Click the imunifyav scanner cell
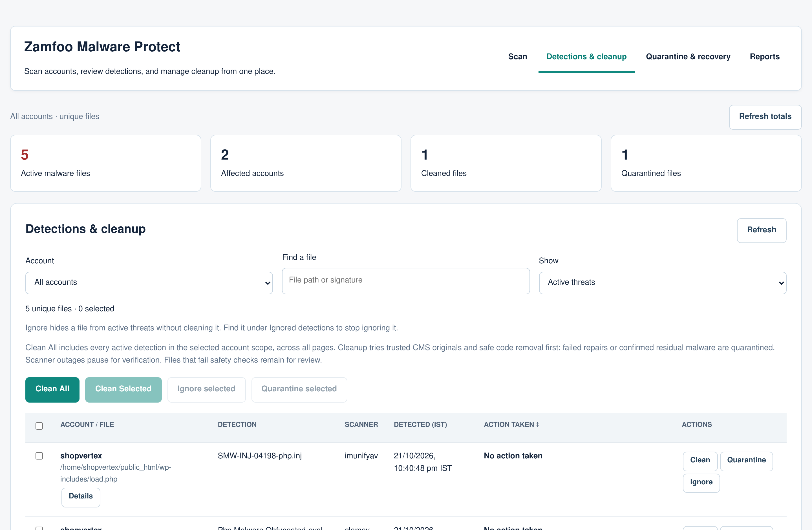Image resolution: width=812 pixels, height=530 pixels. (x=361, y=456)
